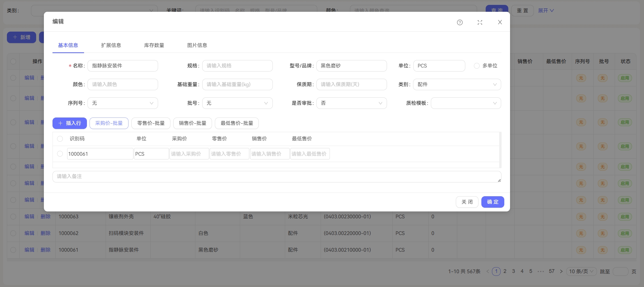Click the 采购价-批量 button
The width and height of the screenshot is (644, 287).
click(x=109, y=123)
